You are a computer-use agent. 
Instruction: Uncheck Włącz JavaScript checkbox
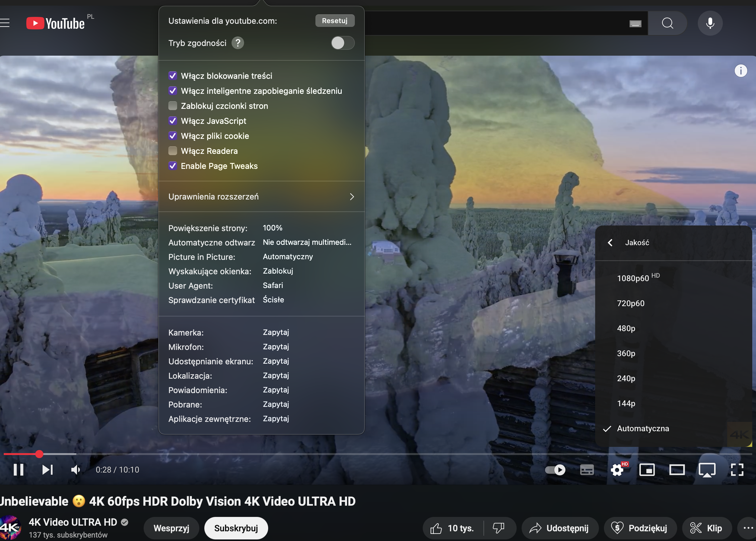(173, 121)
